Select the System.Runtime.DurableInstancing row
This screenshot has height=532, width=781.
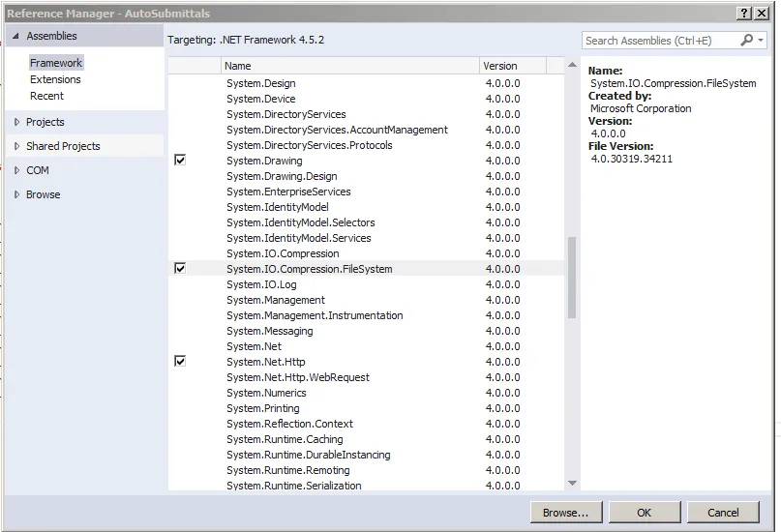(x=366, y=455)
